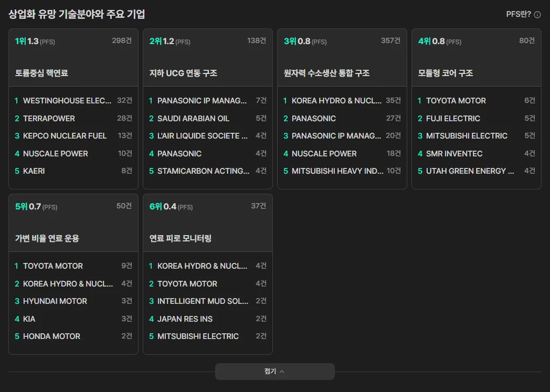Click L'AIR LIQUIDE SOCIETE entry
Image resolution: width=550 pixels, height=392 pixels.
tap(200, 136)
